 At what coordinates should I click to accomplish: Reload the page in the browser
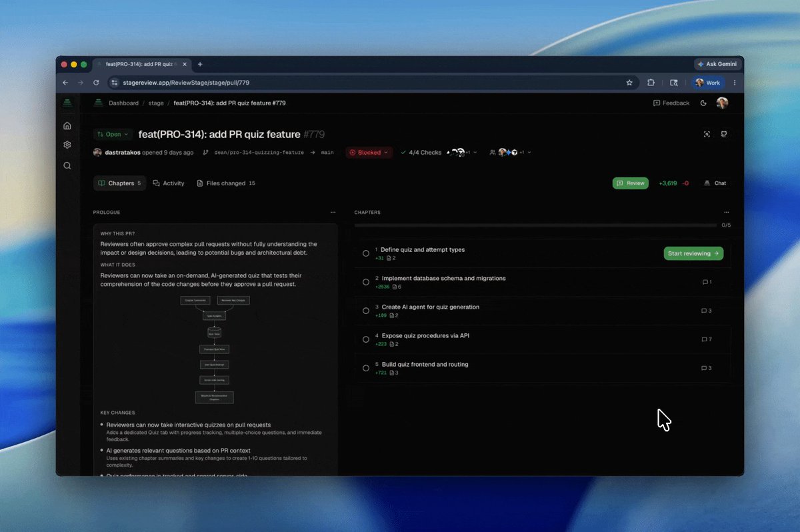[x=97, y=83]
